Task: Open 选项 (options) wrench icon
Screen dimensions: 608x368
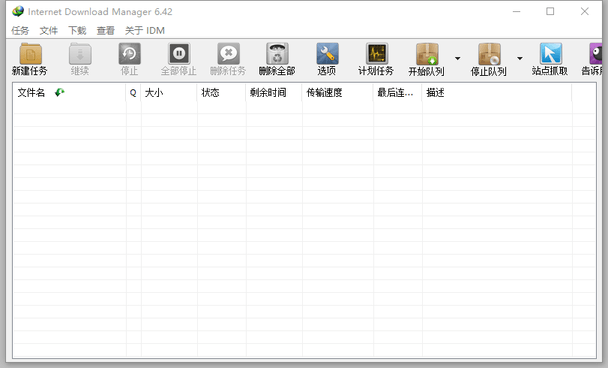Action: (327, 54)
